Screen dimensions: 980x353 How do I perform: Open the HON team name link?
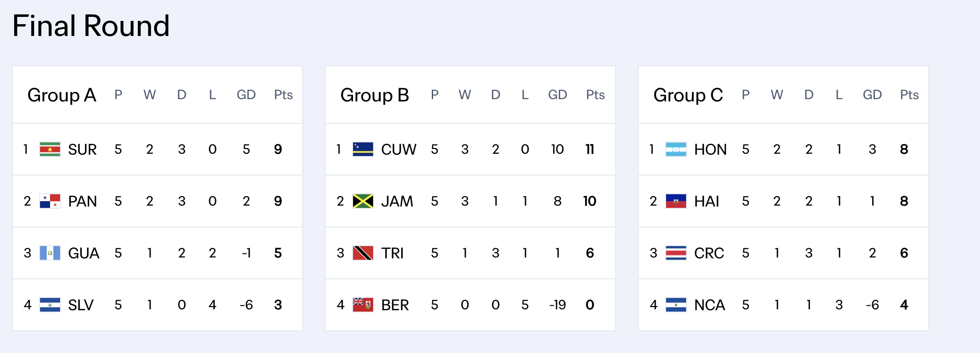tap(710, 149)
